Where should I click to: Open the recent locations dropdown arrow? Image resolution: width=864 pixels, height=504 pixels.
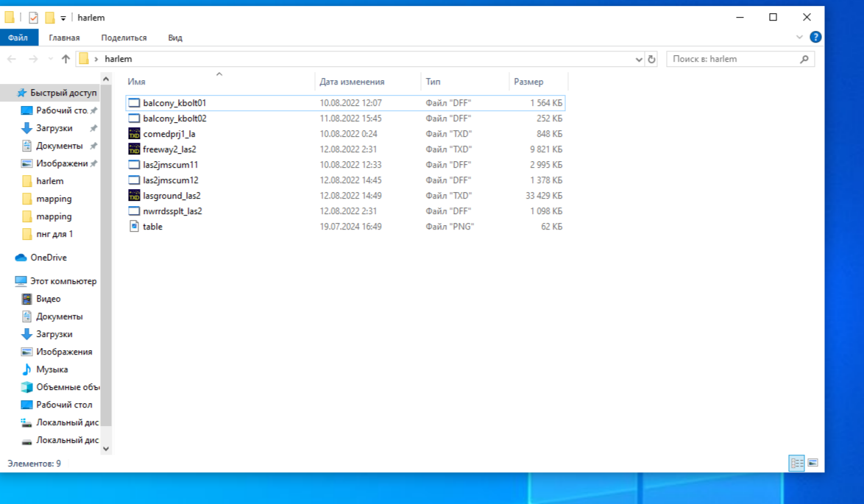[50, 59]
